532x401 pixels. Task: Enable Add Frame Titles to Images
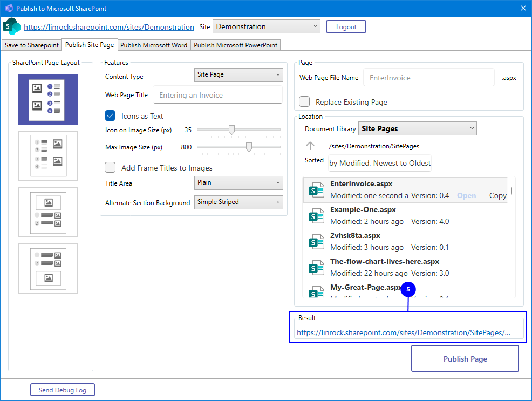click(110, 168)
